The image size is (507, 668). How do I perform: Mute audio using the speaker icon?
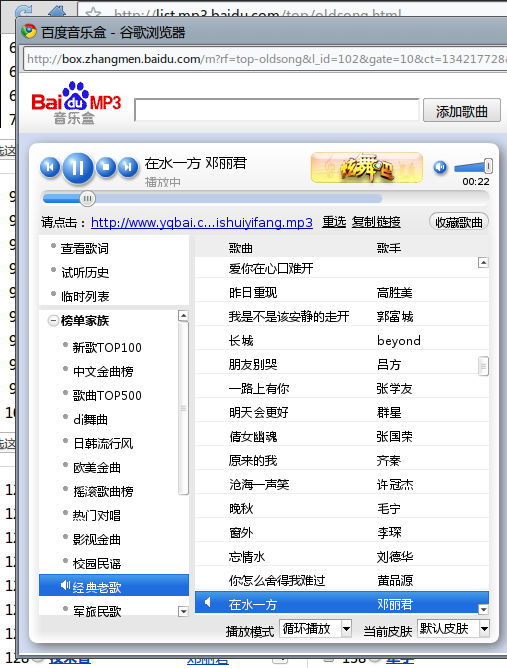point(440,167)
